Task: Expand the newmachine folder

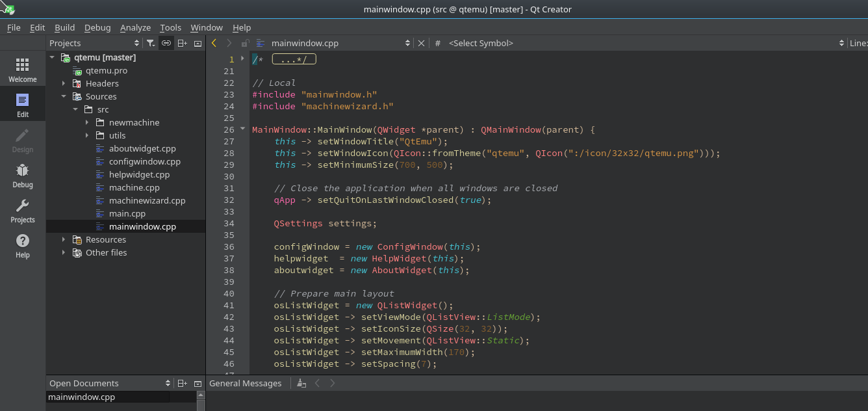Action: [87, 122]
